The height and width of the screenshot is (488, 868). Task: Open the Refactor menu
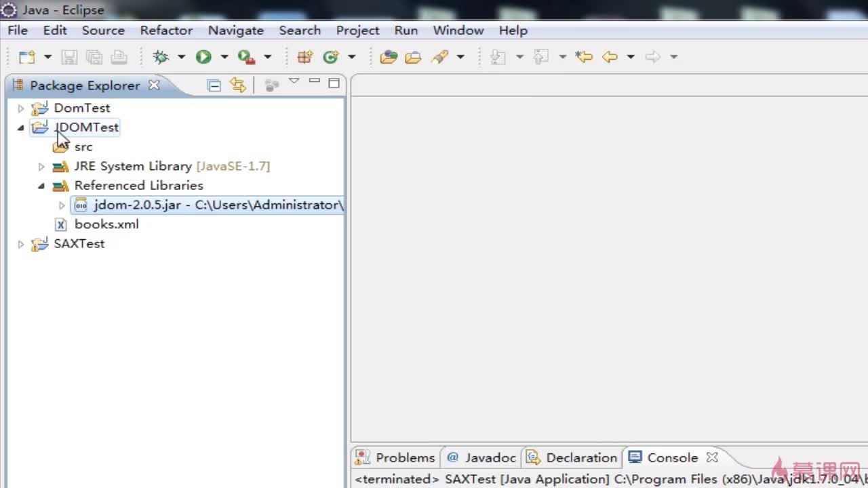point(166,30)
